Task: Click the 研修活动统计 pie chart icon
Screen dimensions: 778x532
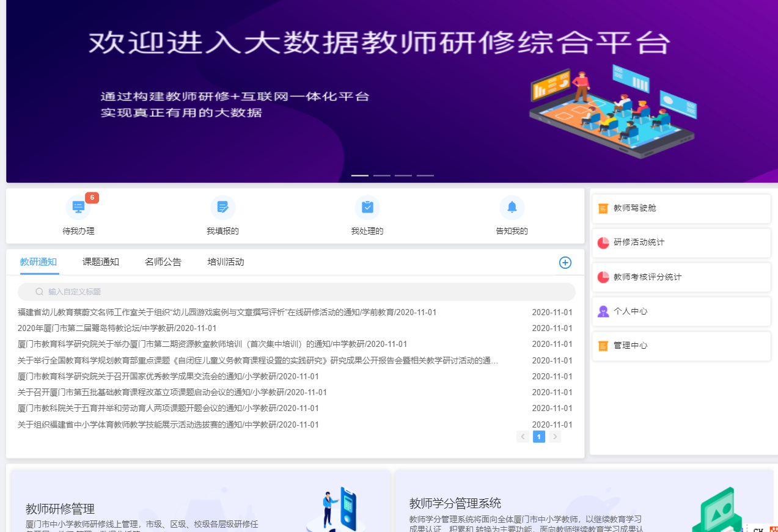Action: point(604,242)
